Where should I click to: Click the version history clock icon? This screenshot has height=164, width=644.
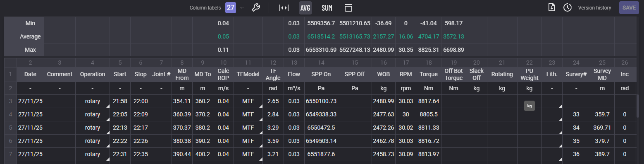coord(568,7)
